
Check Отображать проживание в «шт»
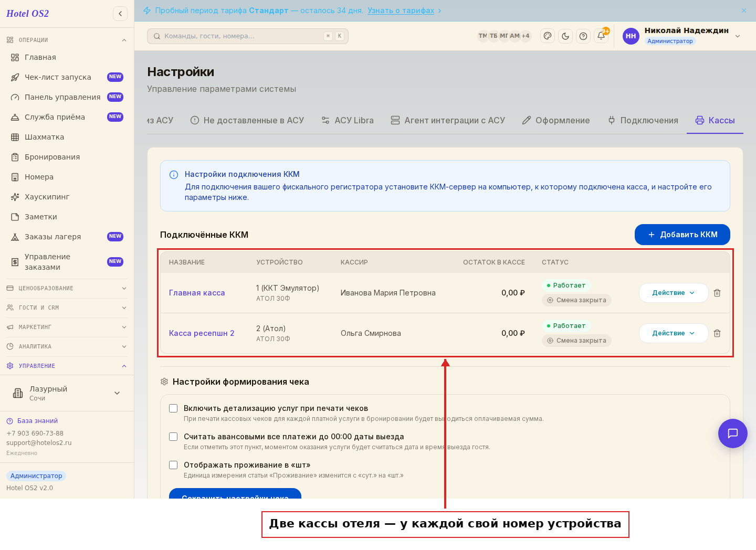pos(173,465)
